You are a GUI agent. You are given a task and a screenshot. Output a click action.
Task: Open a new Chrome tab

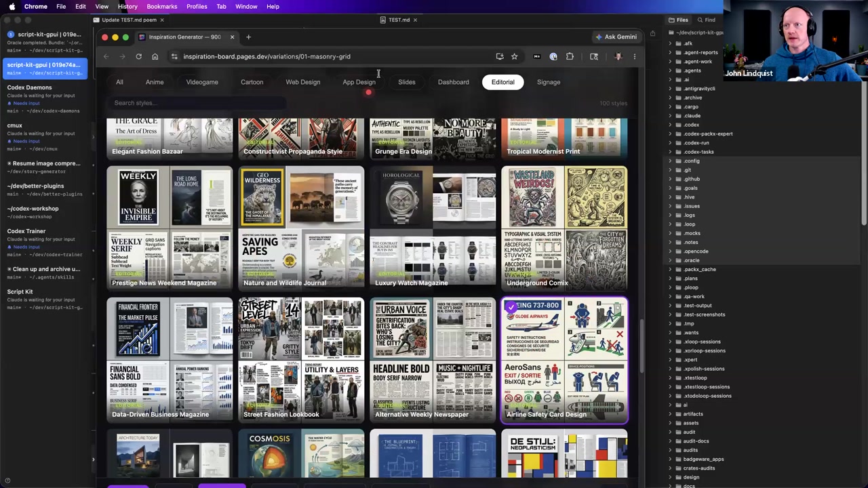(x=248, y=37)
